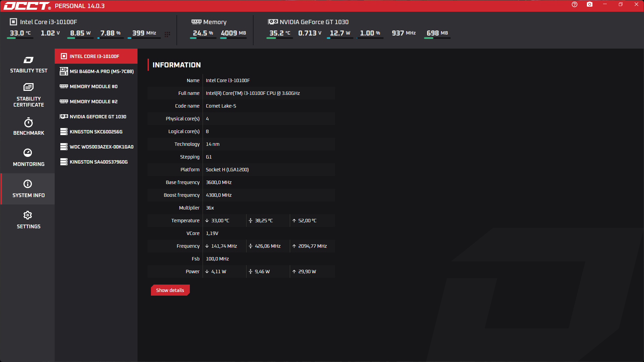Select the System Info icon
Viewport: 644px width, 362px height.
click(x=28, y=184)
